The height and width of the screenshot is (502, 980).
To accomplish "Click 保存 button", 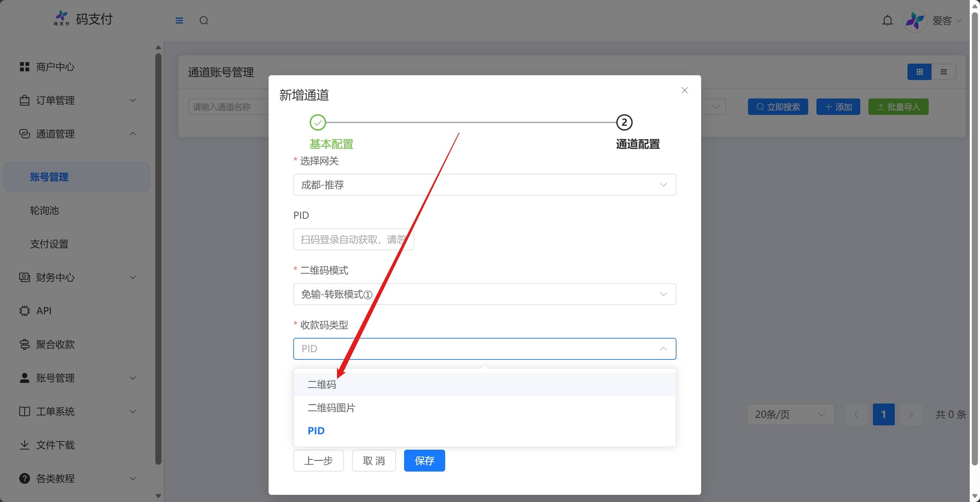I will [424, 461].
